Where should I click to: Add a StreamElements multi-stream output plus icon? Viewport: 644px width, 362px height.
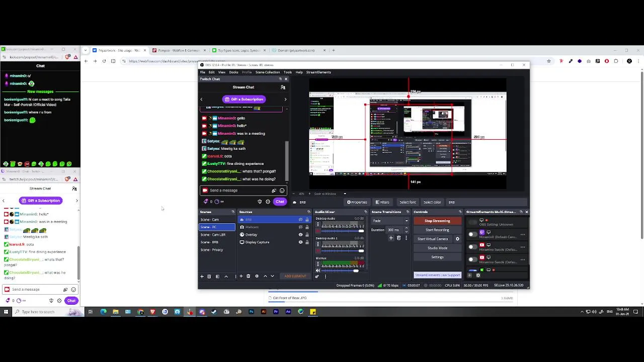point(470,275)
